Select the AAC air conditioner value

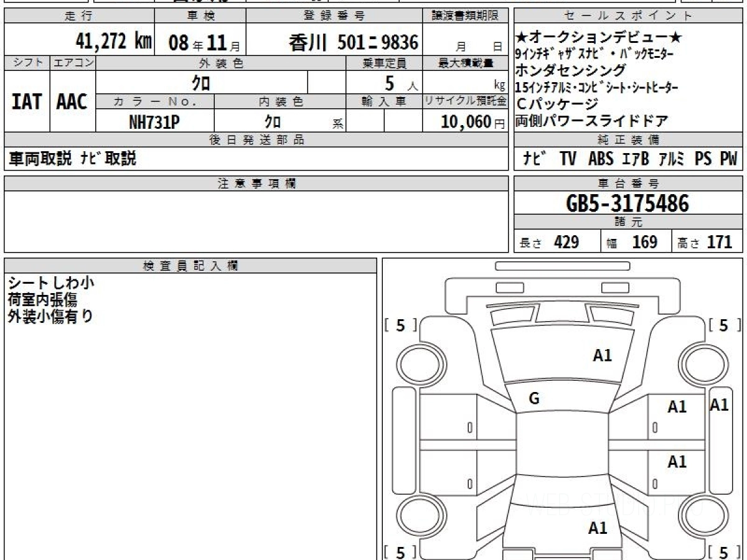coord(72,101)
